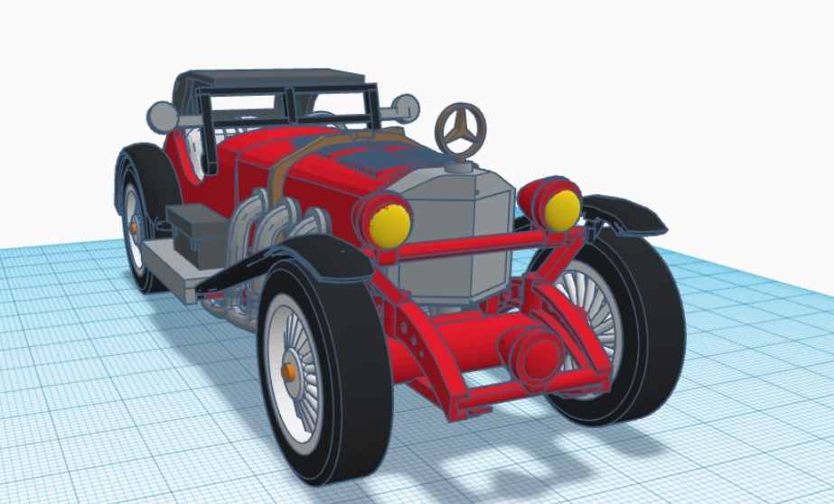
Task: Select the round gray spotlight beside the roof's rear
Action: point(163,117)
